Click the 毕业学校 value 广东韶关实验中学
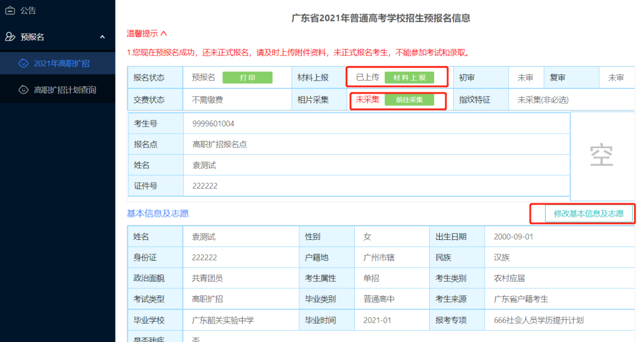 (x=222, y=320)
